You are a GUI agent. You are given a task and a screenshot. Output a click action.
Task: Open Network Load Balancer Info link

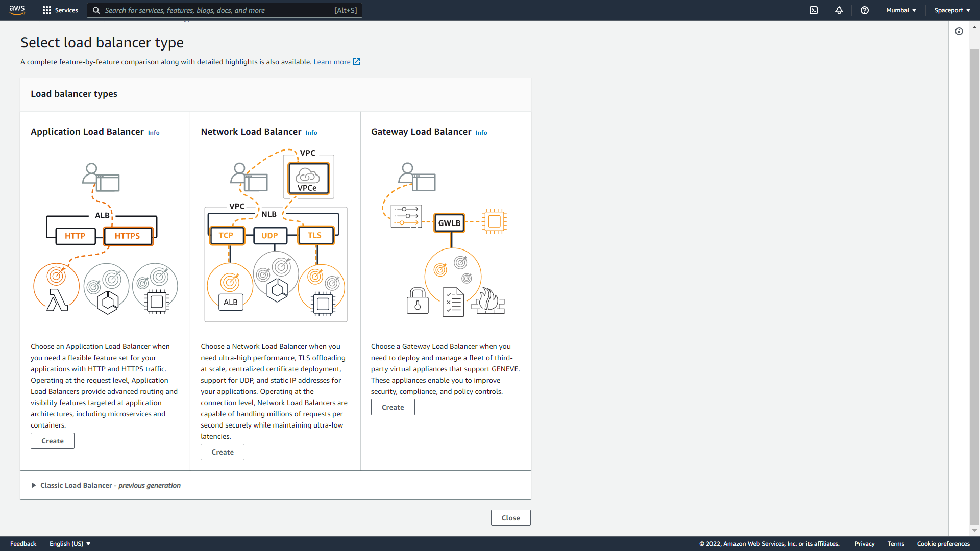311,133
